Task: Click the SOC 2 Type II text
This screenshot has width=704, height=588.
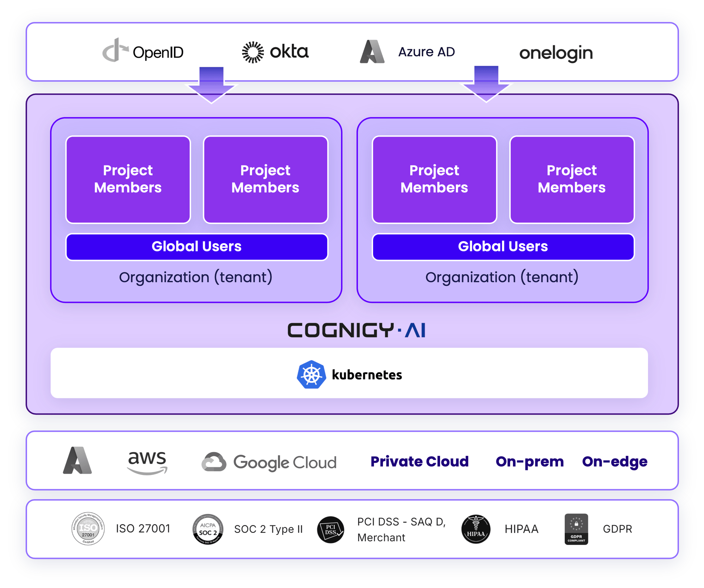Action: click(x=269, y=529)
